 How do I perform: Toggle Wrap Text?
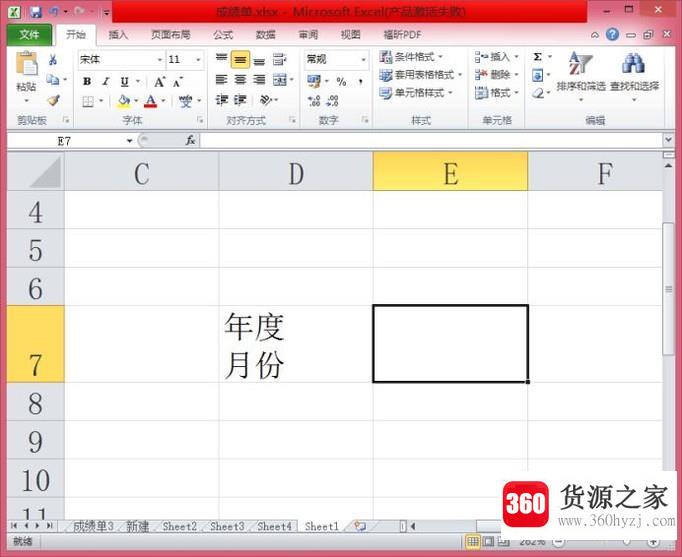pos(279,59)
